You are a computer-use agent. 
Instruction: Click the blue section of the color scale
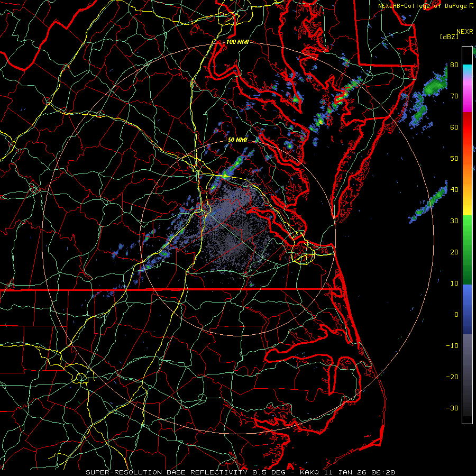point(467,309)
